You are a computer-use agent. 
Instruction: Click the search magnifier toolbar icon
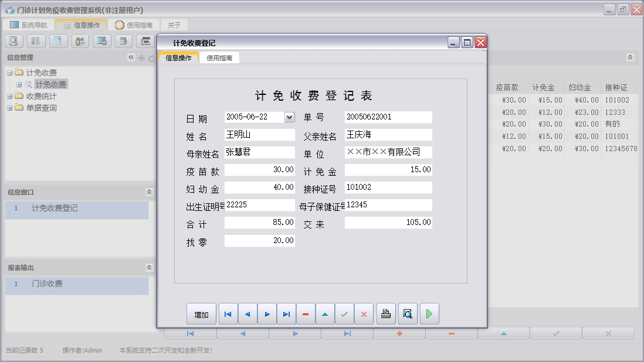(13, 41)
